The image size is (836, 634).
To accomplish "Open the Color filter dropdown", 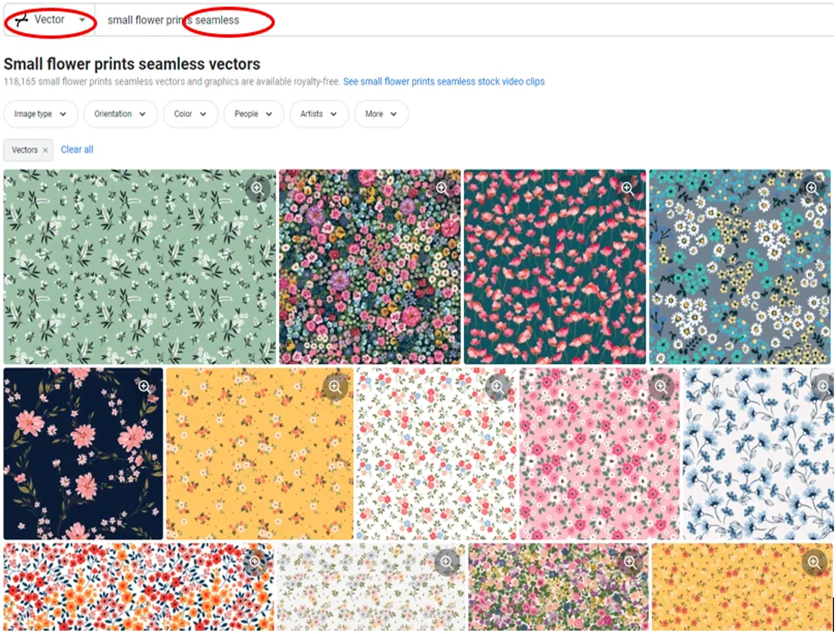I will [190, 114].
